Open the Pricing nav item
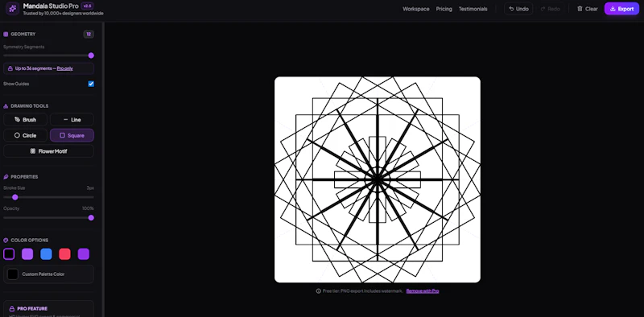This screenshot has height=317, width=644. point(444,9)
